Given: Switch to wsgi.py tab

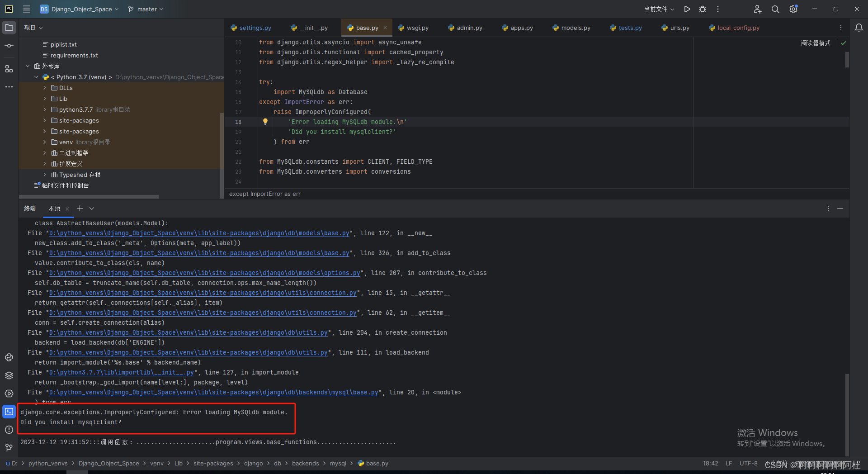Looking at the screenshot, I should click(x=413, y=28).
